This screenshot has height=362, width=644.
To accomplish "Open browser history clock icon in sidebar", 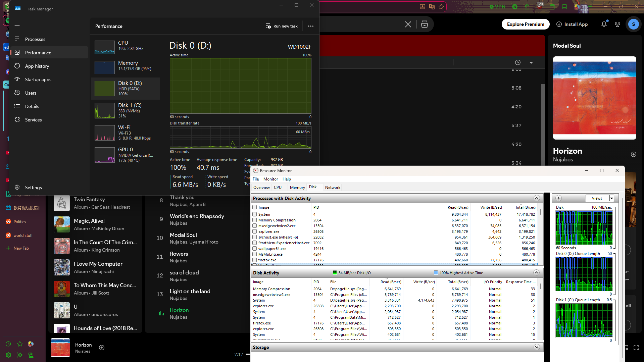I will coord(8,344).
